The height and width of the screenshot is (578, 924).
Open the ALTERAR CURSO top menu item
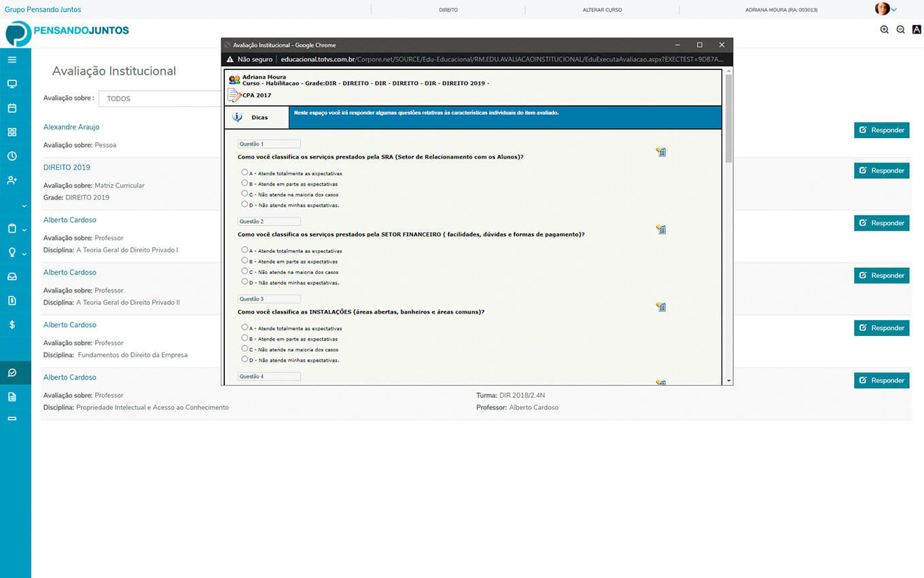click(x=602, y=10)
